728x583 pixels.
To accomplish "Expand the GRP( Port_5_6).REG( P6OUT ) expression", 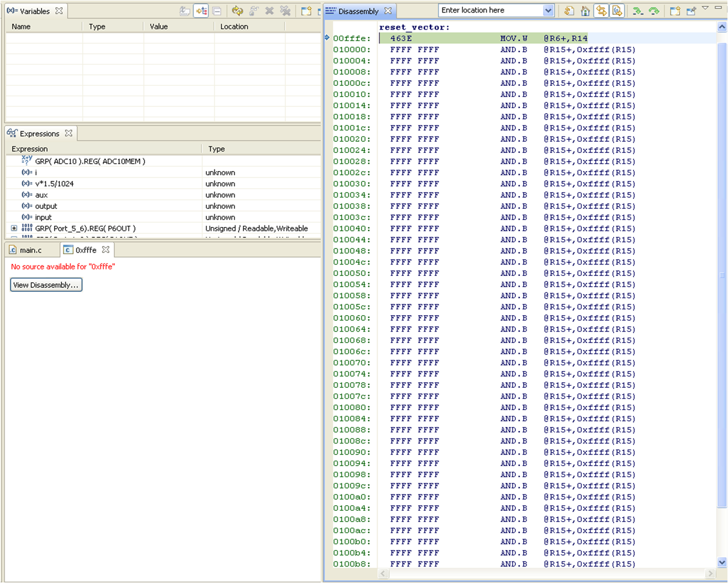I will tap(14, 228).
